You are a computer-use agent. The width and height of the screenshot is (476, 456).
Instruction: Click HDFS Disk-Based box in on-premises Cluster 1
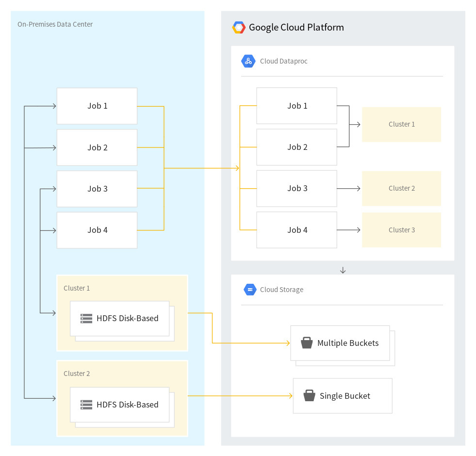(120, 318)
